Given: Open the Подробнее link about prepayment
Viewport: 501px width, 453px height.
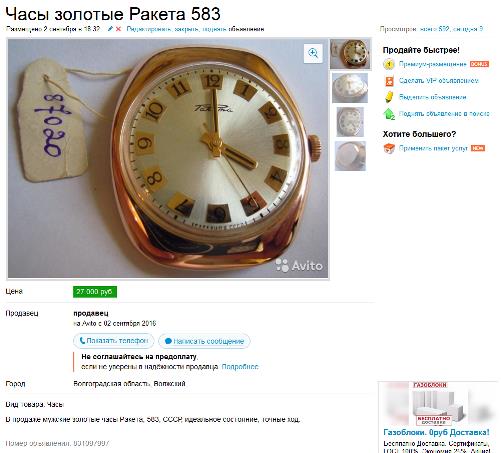Looking at the screenshot, I should pyautogui.click(x=240, y=367).
